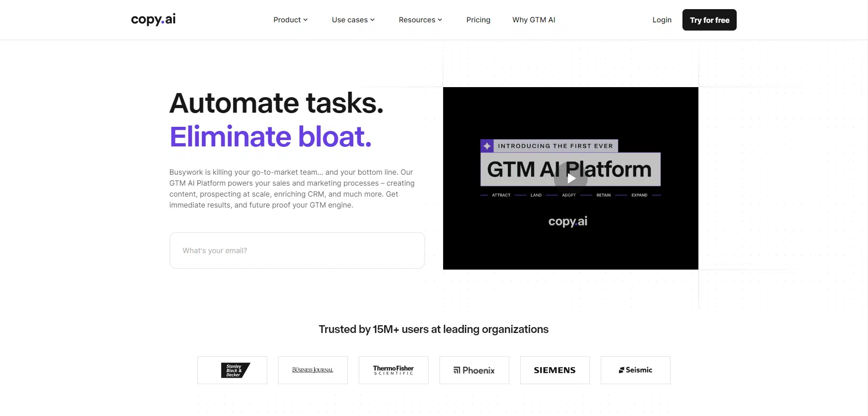Select the Siemens logo tile
868x416 pixels.
point(555,370)
